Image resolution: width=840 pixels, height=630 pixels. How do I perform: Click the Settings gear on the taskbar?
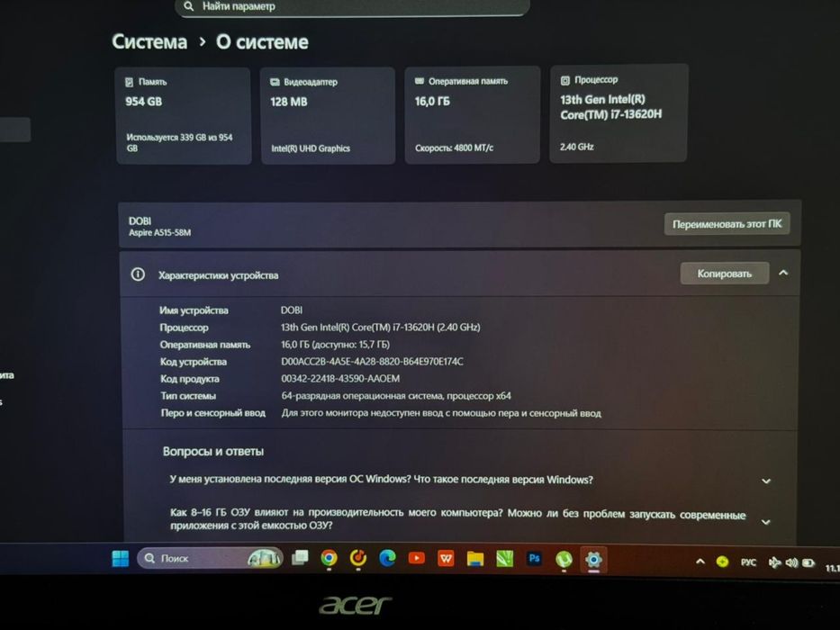click(593, 559)
